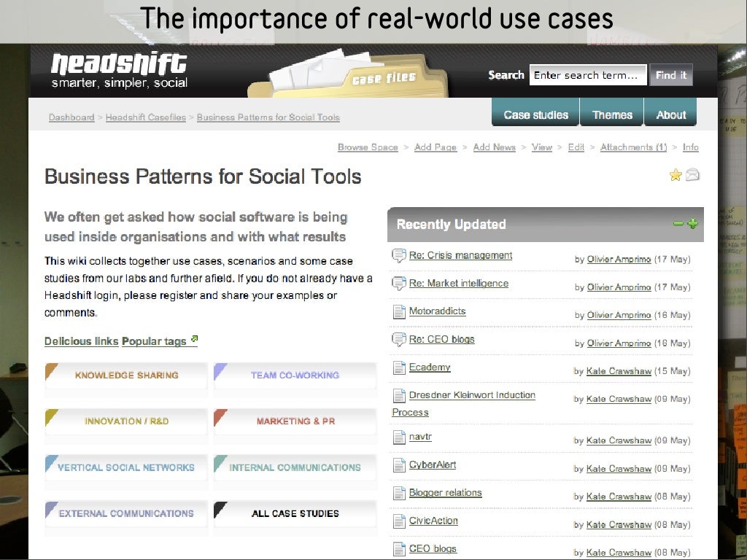Select Edit page menu link
The image size is (747, 560).
point(576,147)
